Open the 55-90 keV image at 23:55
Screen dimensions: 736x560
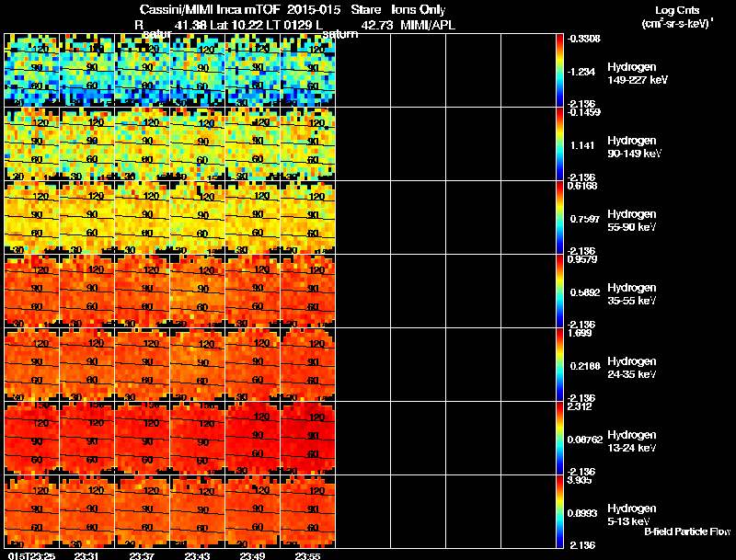(x=308, y=218)
